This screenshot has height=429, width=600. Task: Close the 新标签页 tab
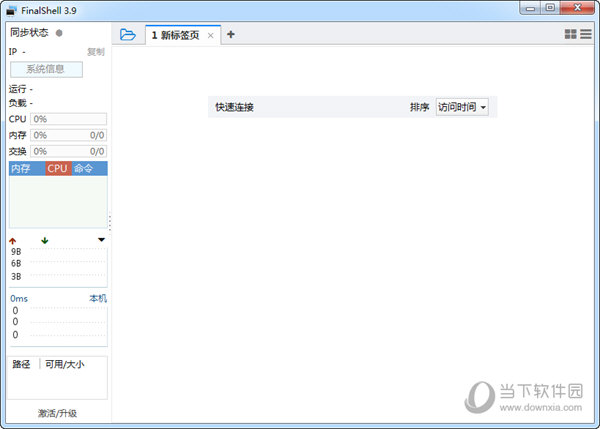pyautogui.click(x=210, y=35)
